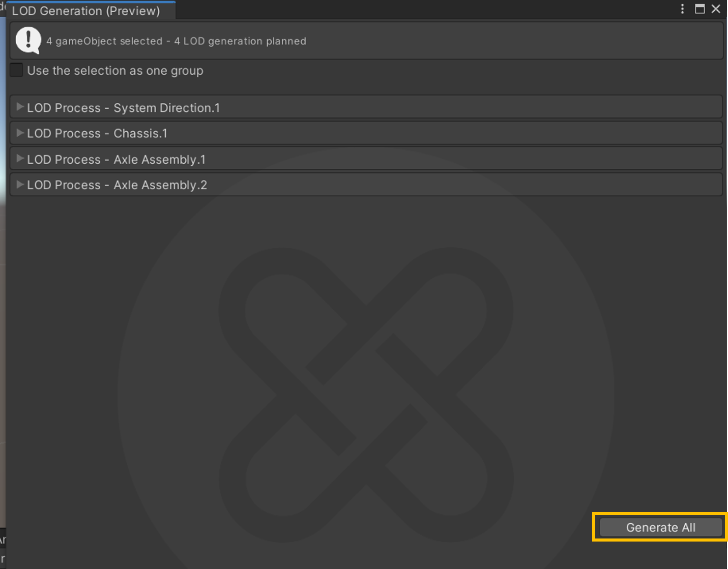Expand the Chassis.1 foldout arrow
Viewport: 728px width, 569px height.
(20, 133)
